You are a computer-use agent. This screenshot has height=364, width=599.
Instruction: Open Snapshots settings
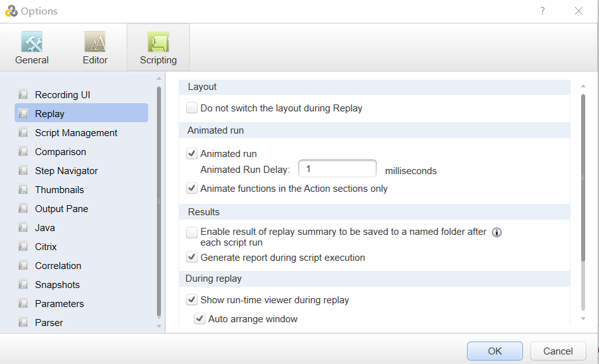click(82, 285)
